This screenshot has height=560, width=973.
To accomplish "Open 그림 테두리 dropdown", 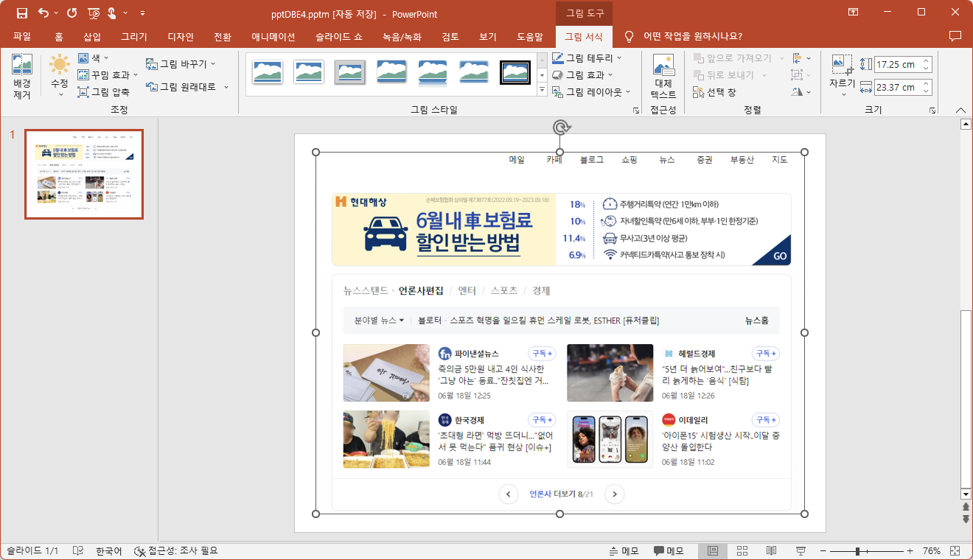I will (587, 57).
